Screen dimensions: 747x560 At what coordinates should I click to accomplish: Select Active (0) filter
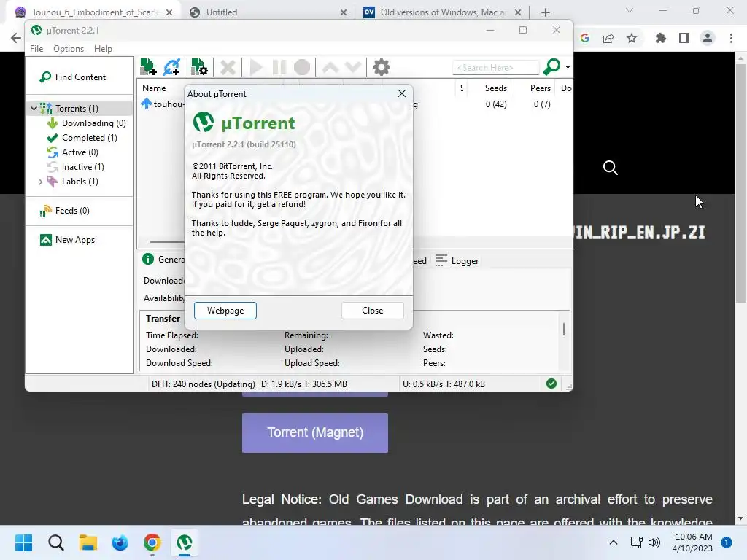pos(72,152)
